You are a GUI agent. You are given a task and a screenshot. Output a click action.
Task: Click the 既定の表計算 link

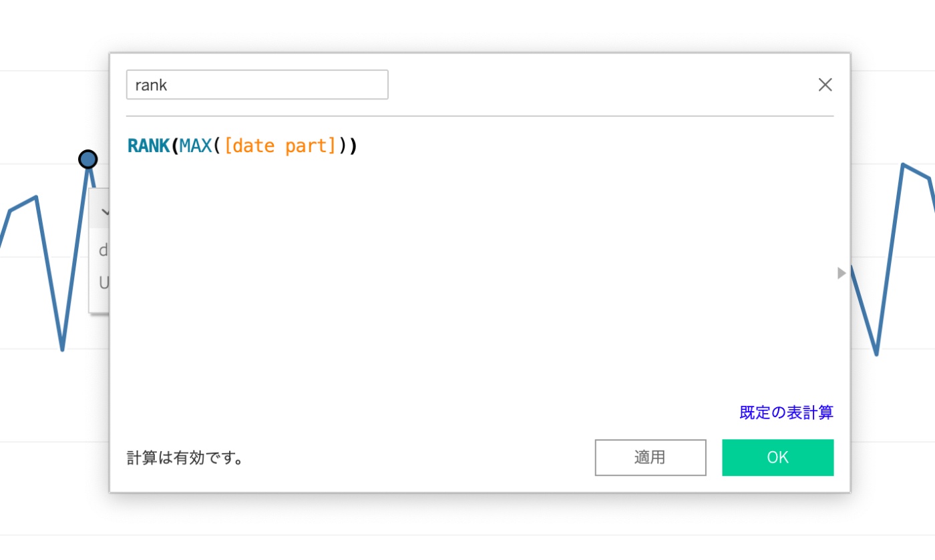(786, 412)
